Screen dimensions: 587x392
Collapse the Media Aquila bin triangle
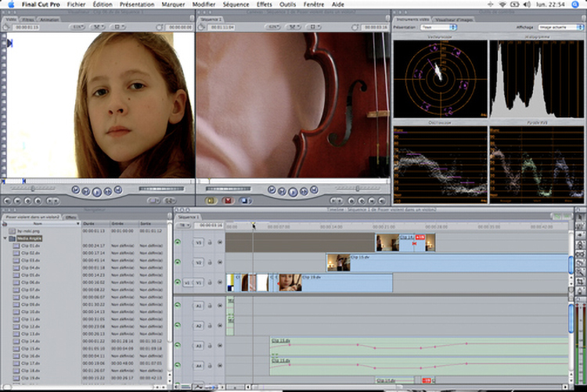pos(5,239)
